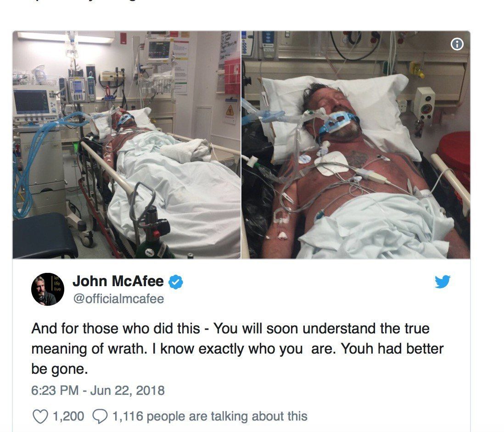Click the 1,200 likes count

tap(68, 416)
